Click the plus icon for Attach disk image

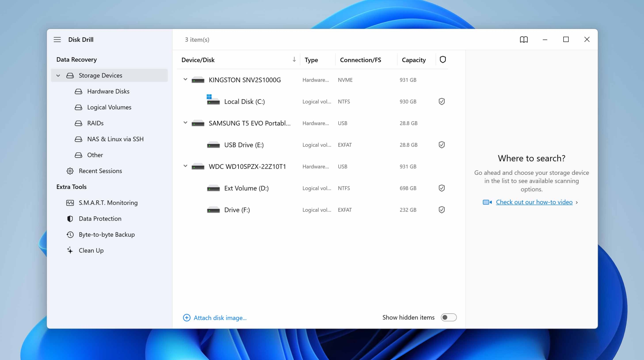click(187, 317)
